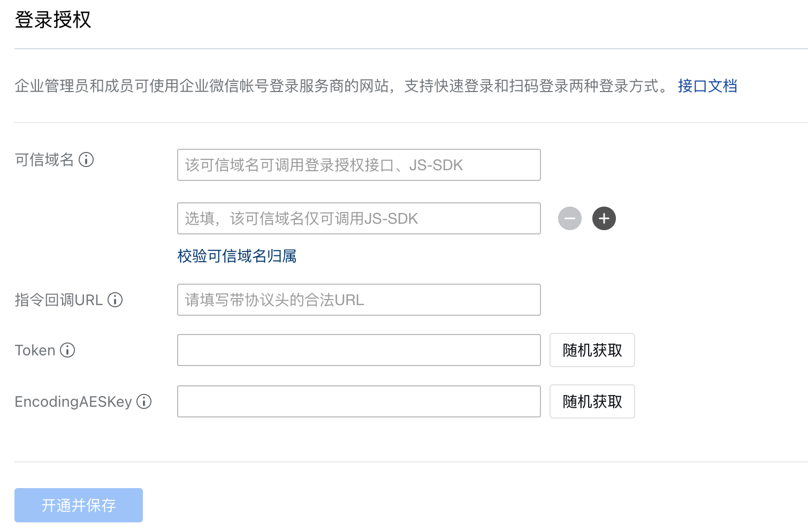Click the EncodingAESKey info icon

pyautogui.click(x=144, y=401)
